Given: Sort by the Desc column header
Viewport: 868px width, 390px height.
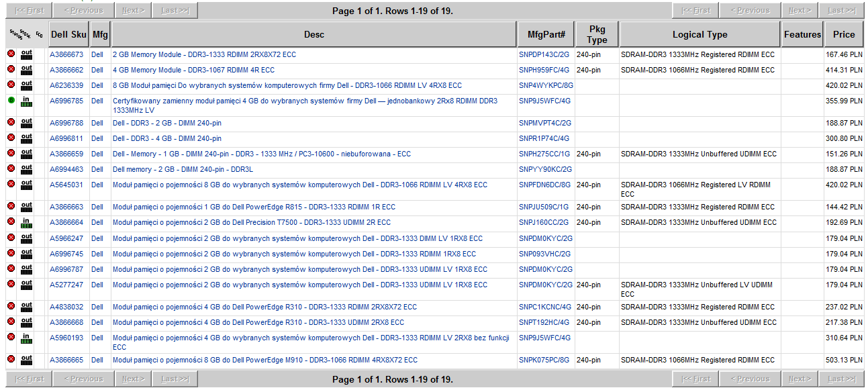Looking at the screenshot, I should (x=314, y=34).
